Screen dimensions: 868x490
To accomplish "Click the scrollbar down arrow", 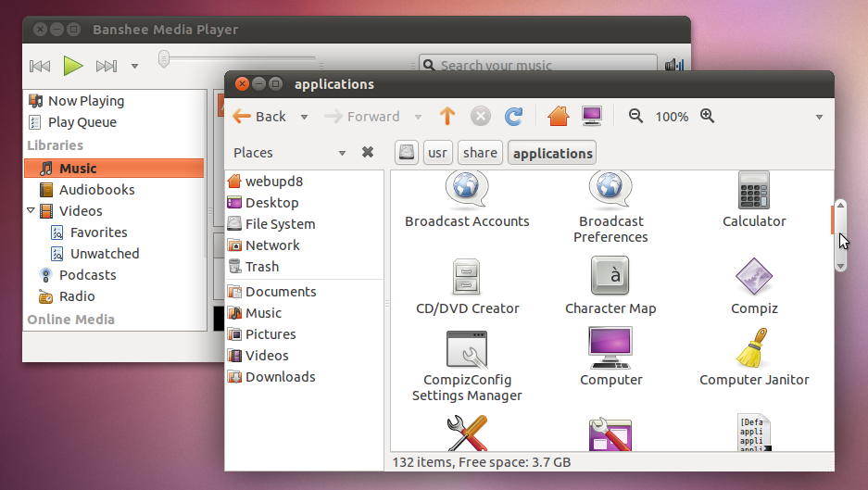I will pyautogui.click(x=840, y=266).
